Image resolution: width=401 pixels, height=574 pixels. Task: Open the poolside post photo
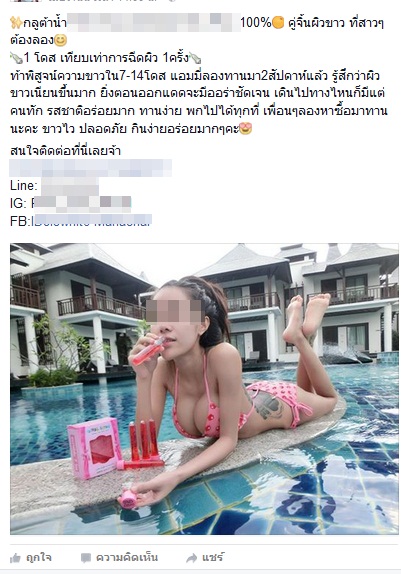pos(204,389)
